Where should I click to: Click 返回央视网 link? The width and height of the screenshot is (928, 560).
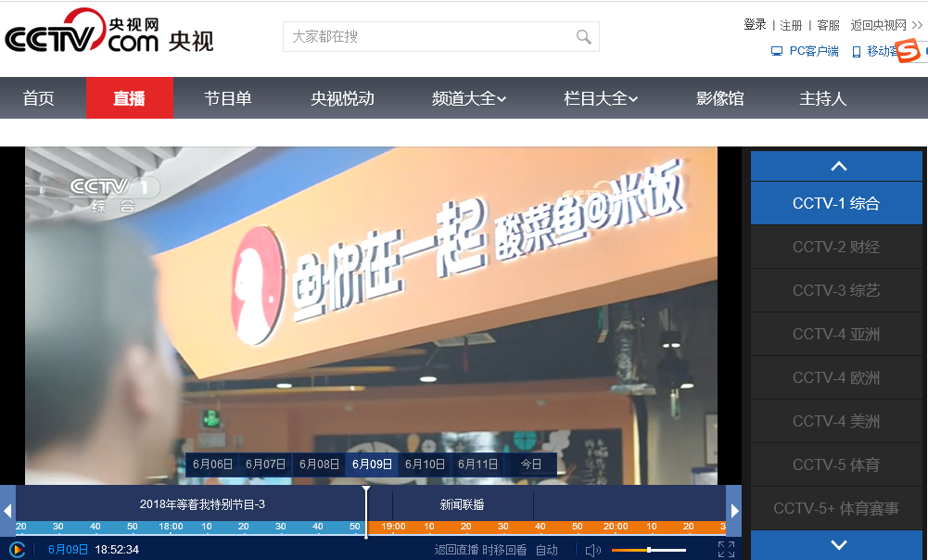[878, 25]
